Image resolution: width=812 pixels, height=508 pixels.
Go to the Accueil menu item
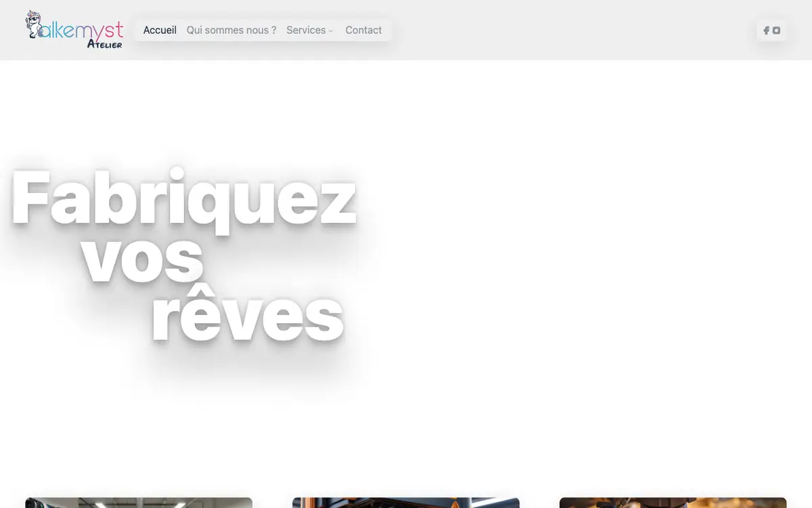pyautogui.click(x=160, y=30)
